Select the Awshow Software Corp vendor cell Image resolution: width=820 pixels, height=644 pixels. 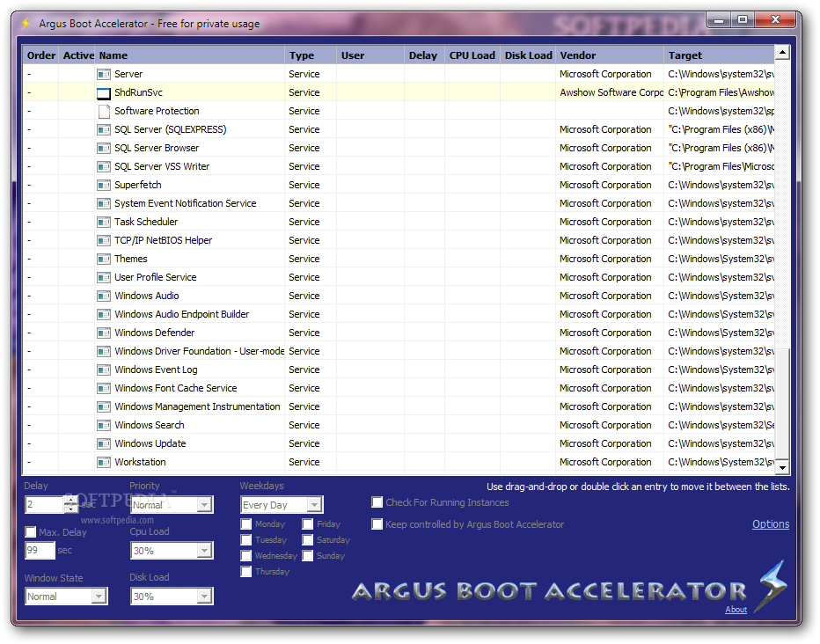click(x=610, y=92)
